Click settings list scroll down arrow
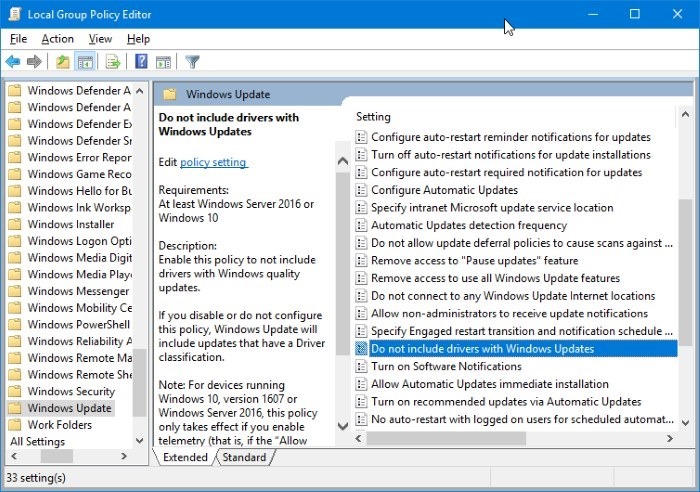The height and width of the screenshot is (492, 700). [x=685, y=422]
